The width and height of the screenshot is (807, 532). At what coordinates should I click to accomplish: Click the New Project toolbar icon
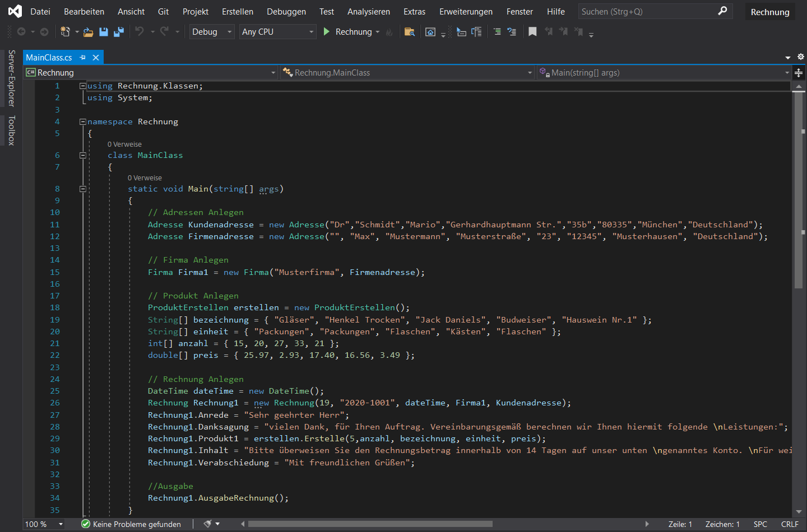click(x=66, y=32)
